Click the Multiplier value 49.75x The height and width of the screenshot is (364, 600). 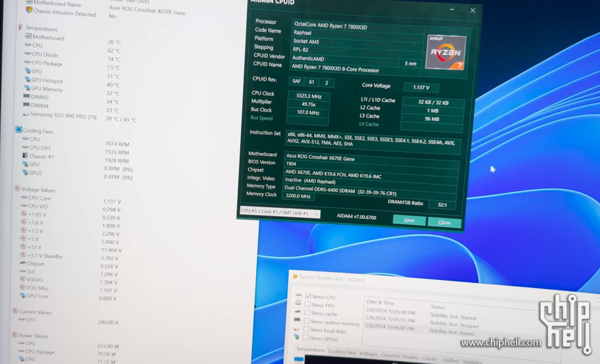(x=308, y=104)
